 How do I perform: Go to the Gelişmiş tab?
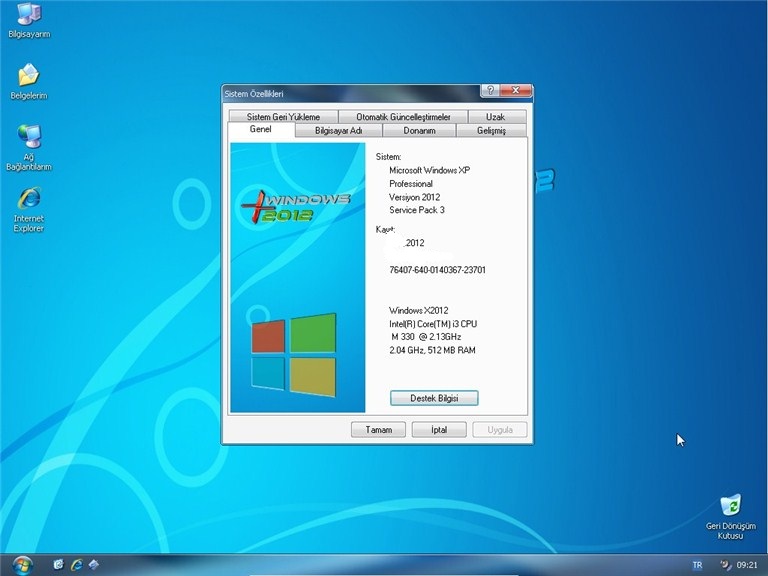pyautogui.click(x=491, y=131)
